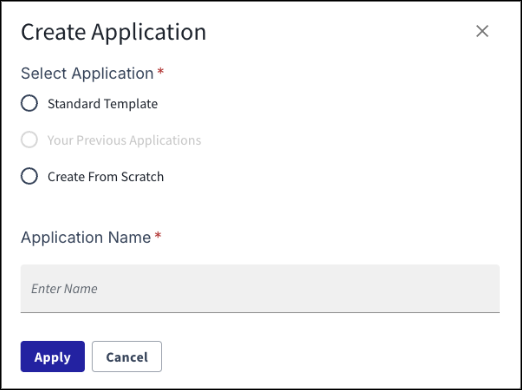Click the Standard Template label text

[103, 104]
